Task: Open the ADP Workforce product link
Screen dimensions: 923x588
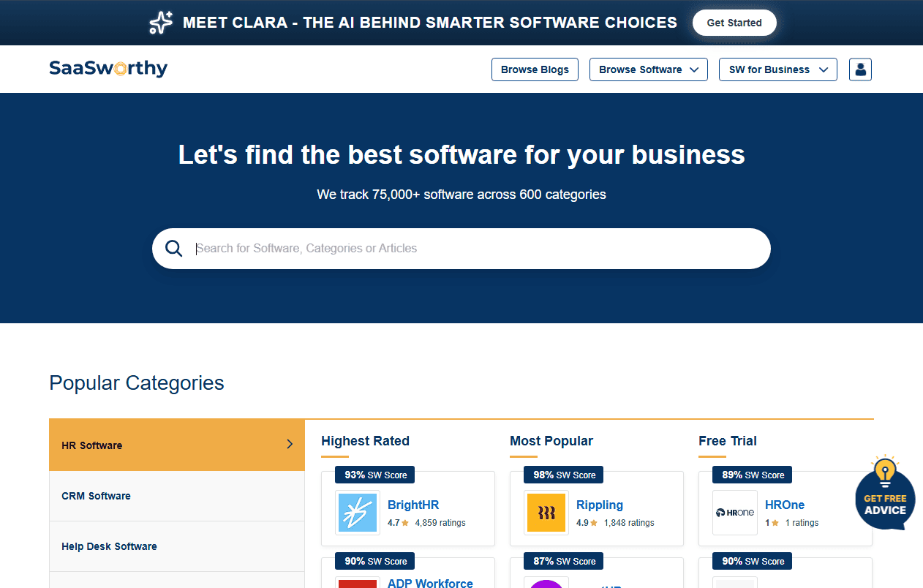Action: point(430,583)
